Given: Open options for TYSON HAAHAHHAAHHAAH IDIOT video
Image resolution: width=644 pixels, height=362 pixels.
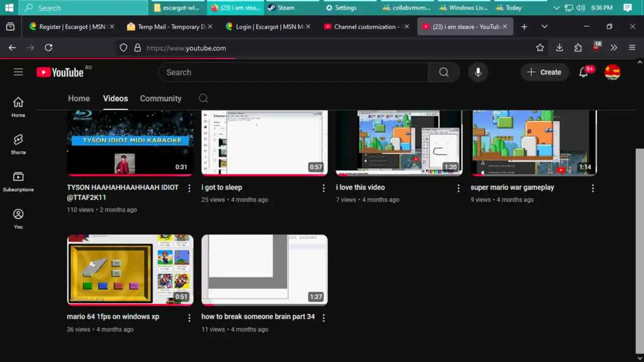Looking at the screenshot, I should [x=189, y=188].
